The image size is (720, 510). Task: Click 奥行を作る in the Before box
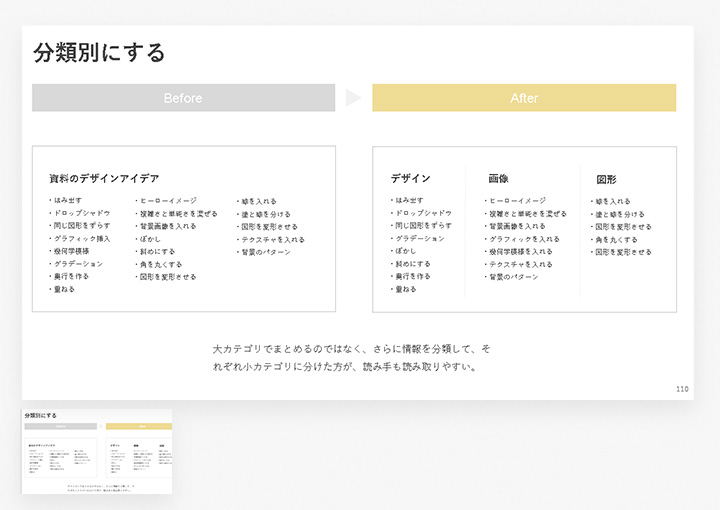click(71, 276)
